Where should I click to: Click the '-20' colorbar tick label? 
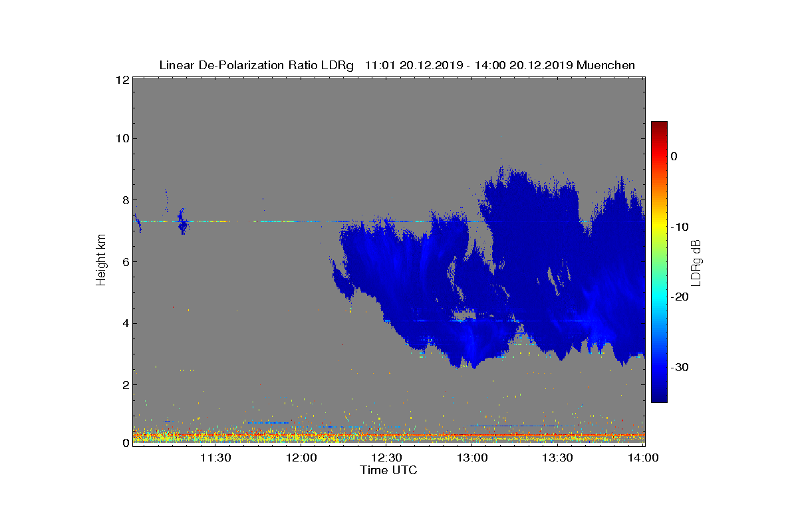point(678,297)
